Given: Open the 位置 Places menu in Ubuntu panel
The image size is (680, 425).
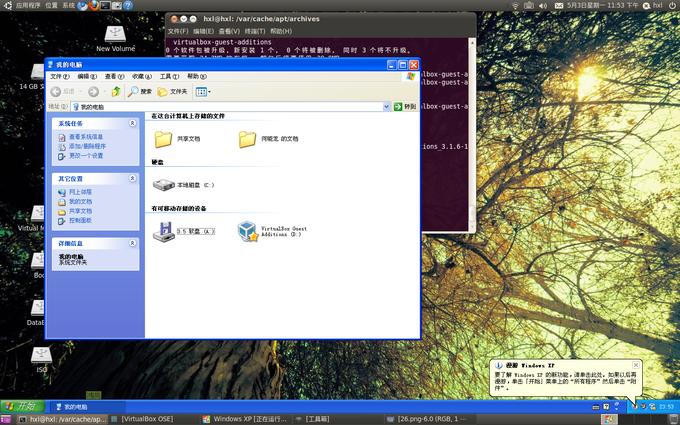Looking at the screenshot, I should tap(51, 5).
